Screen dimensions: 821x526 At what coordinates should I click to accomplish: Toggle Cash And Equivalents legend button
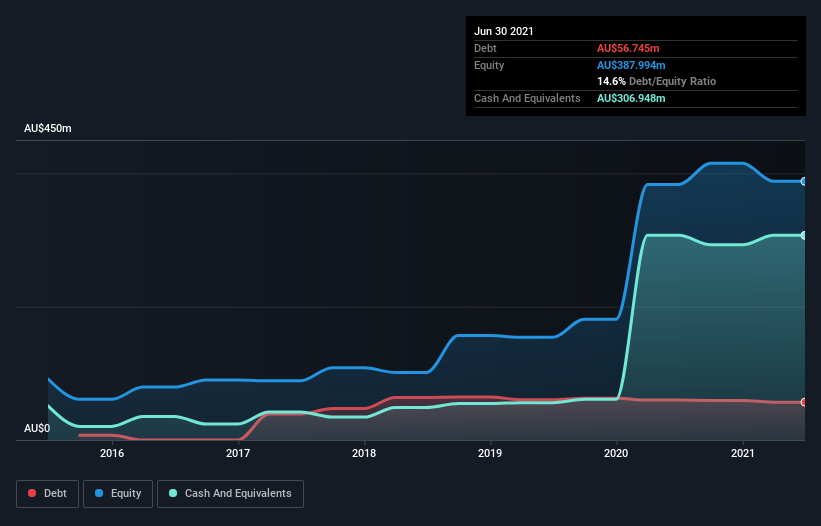click(230, 494)
